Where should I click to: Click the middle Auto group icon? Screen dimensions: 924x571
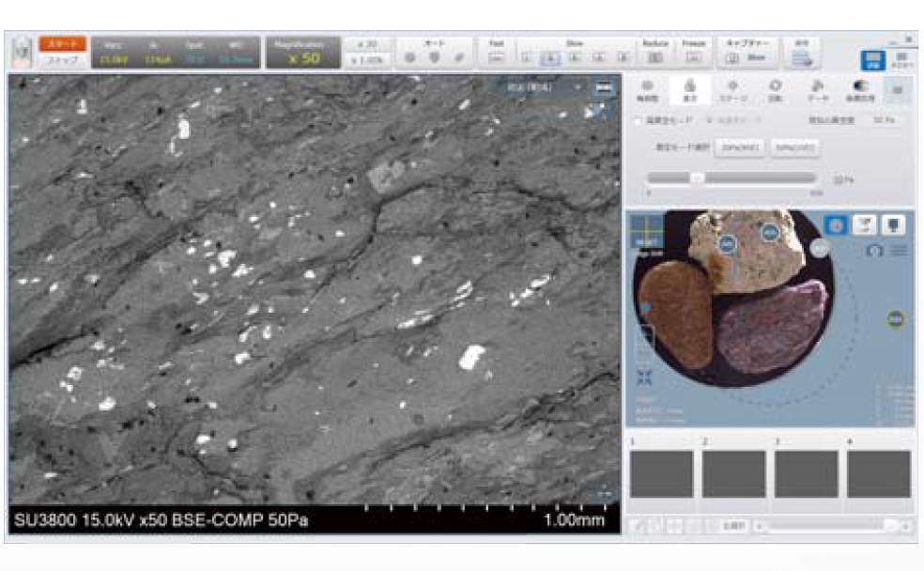point(434,58)
